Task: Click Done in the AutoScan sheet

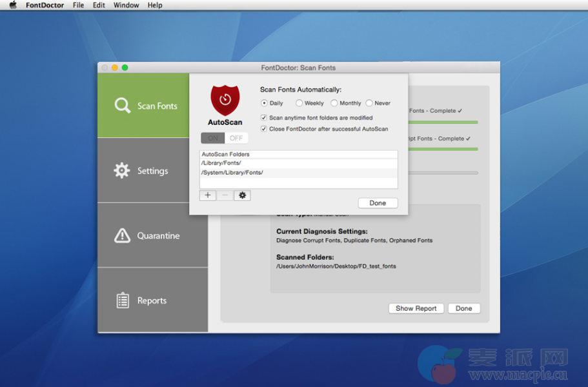Action: 378,203
